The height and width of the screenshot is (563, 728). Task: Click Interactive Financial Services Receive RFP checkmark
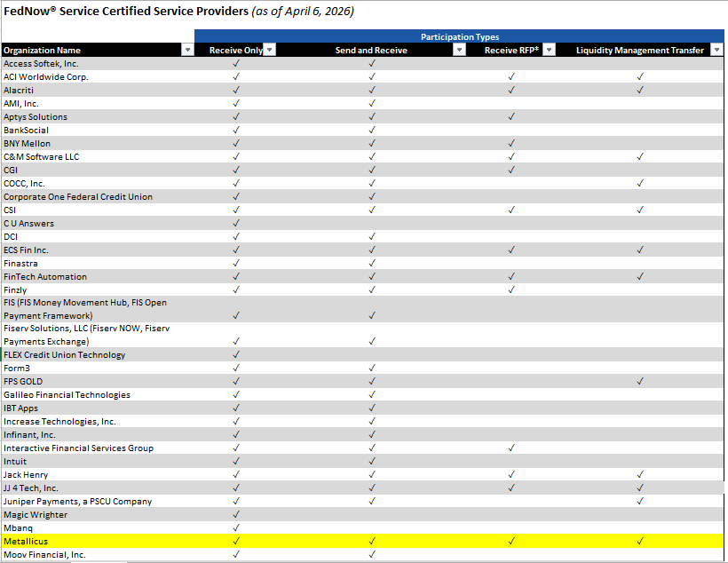511,448
